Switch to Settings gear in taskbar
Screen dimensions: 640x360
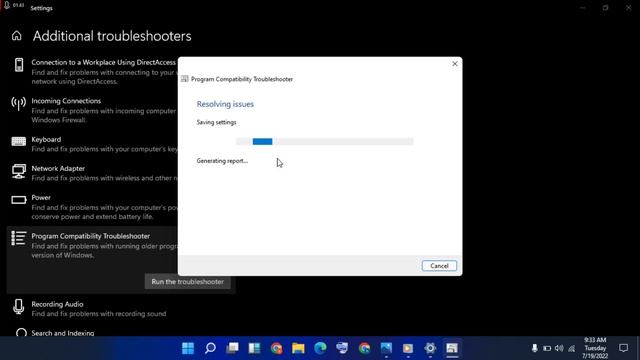click(430, 348)
